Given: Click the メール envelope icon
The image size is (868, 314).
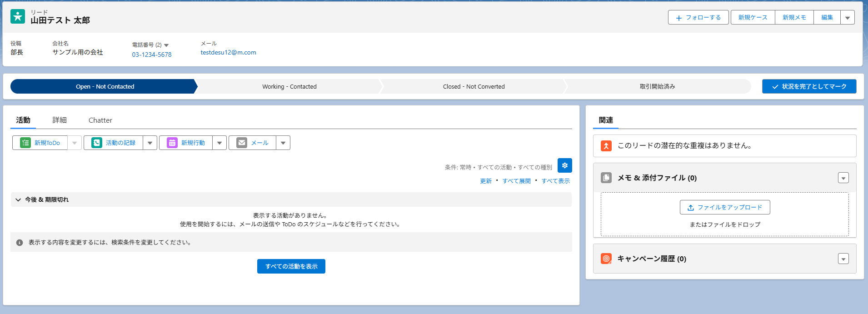Looking at the screenshot, I should click(242, 143).
